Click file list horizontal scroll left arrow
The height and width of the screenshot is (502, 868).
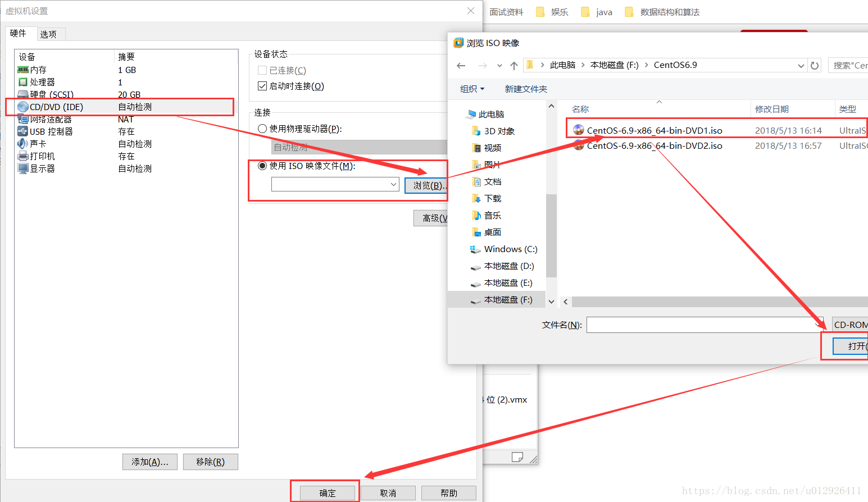coord(566,302)
